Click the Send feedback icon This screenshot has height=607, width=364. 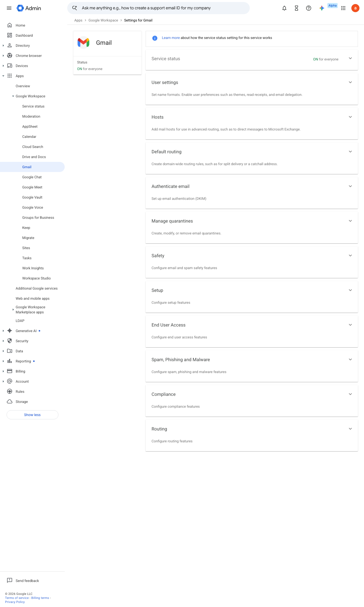[x=10, y=581]
